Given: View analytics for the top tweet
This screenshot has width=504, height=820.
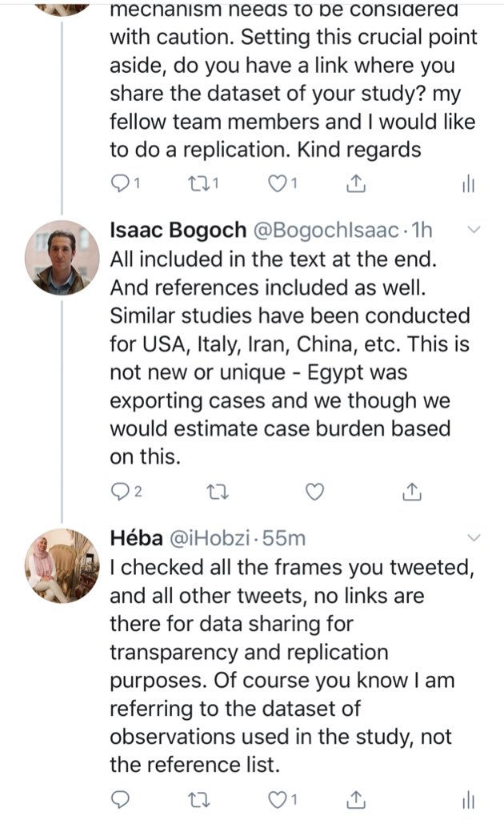Looking at the screenshot, I should click(x=468, y=184).
